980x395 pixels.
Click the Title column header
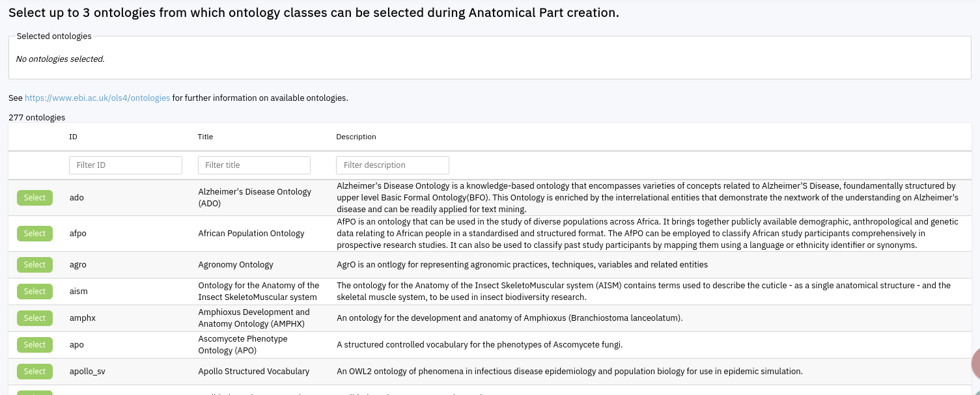coord(205,137)
